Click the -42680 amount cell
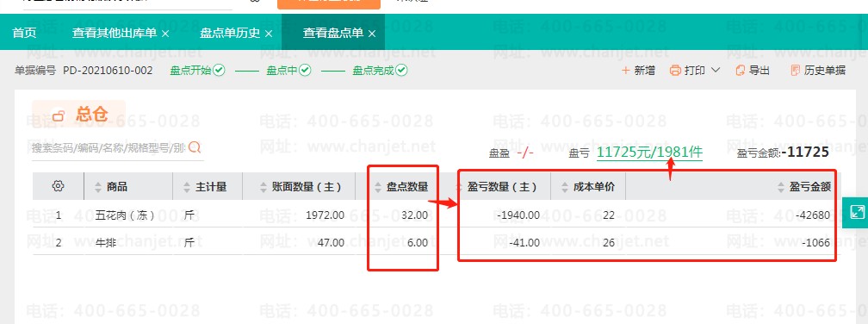 (812, 215)
